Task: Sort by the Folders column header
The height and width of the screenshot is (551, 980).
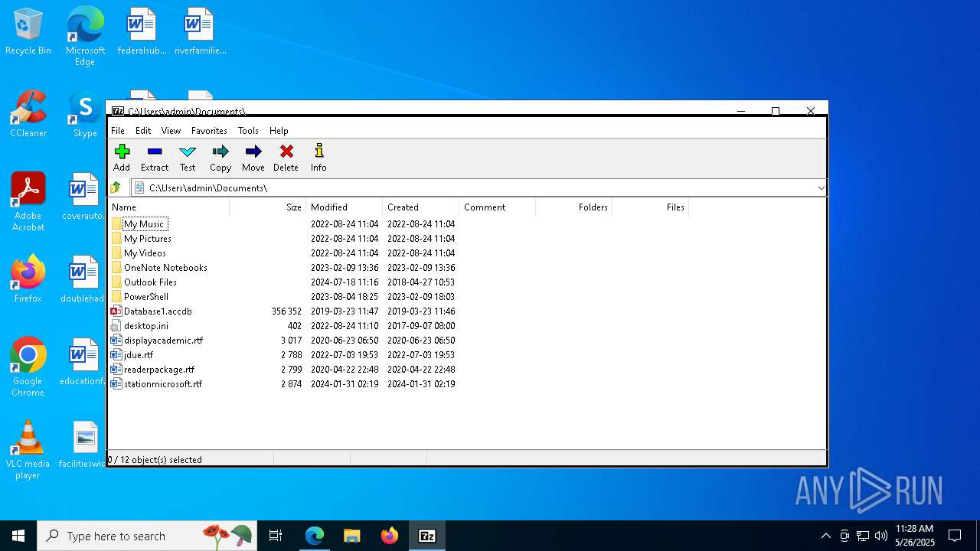Action: (x=573, y=207)
